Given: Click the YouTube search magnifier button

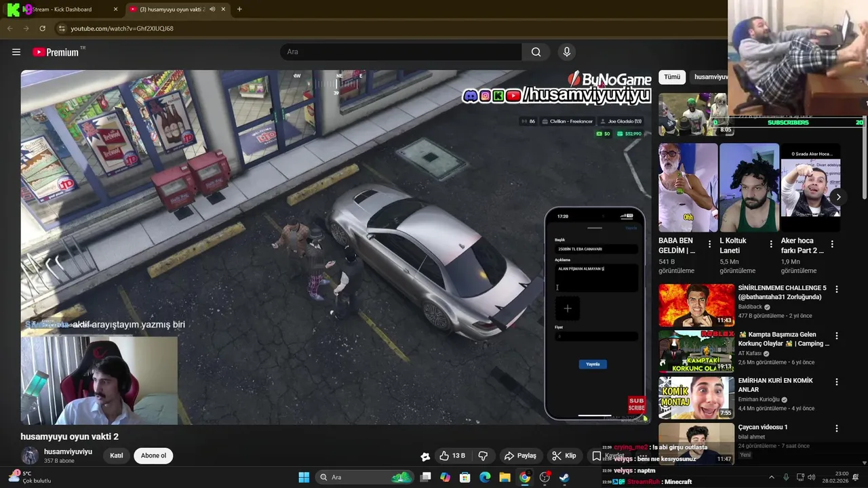Looking at the screenshot, I should [536, 52].
